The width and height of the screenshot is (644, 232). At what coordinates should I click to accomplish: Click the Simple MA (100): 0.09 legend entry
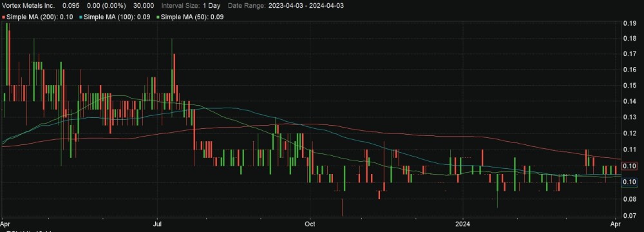coord(115,17)
